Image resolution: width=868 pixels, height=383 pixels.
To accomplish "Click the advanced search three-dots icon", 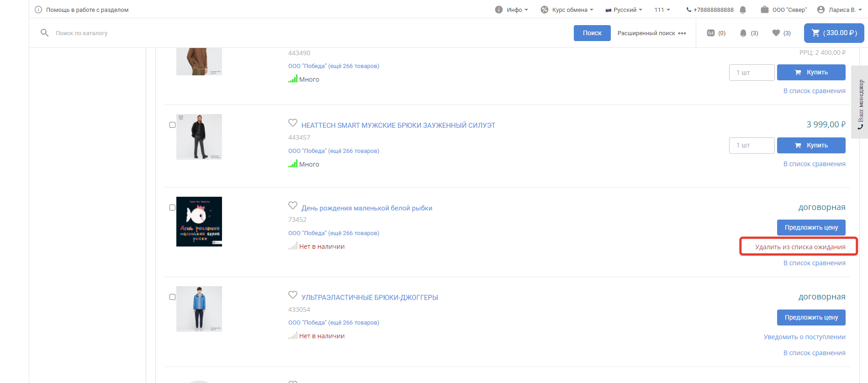I will (682, 33).
